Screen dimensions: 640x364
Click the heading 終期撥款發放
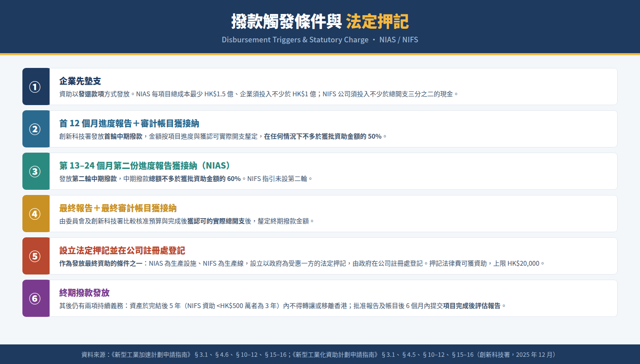(84, 293)
